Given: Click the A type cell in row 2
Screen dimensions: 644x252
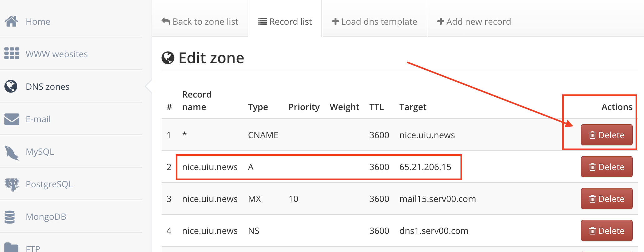Looking at the screenshot, I should 251,167.
